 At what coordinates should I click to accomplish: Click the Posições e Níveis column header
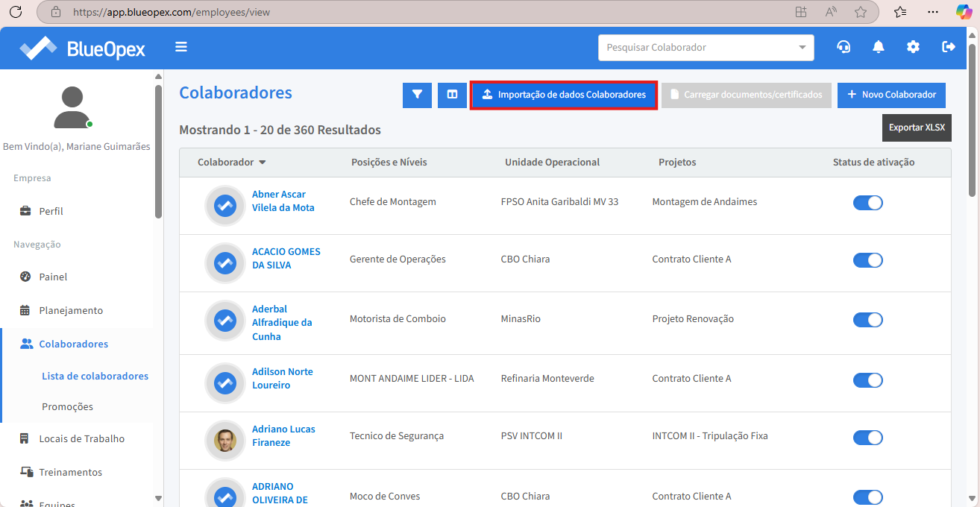tap(389, 163)
